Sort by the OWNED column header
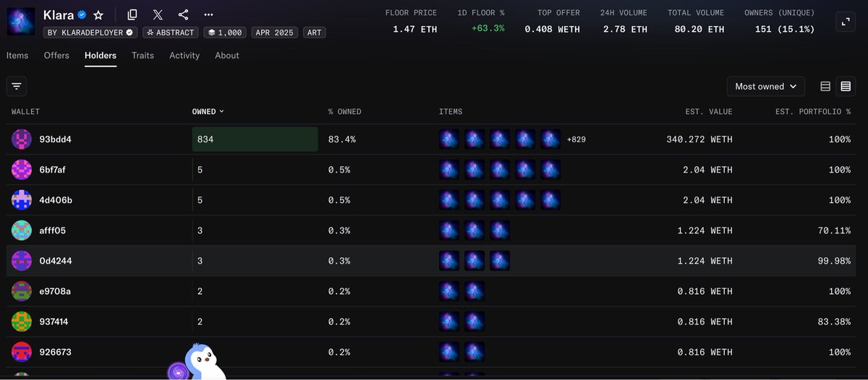The height and width of the screenshot is (380, 868). pyautogui.click(x=208, y=111)
